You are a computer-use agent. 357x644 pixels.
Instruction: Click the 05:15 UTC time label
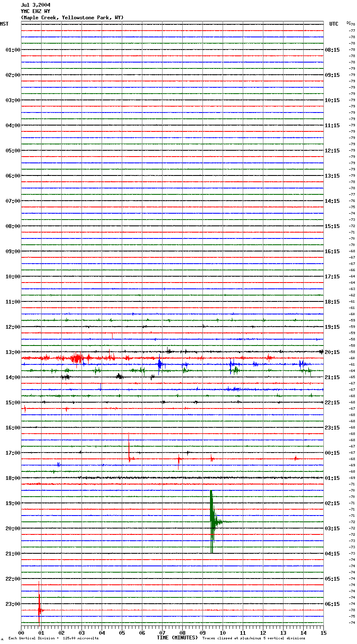pyautogui.click(x=332, y=579)
